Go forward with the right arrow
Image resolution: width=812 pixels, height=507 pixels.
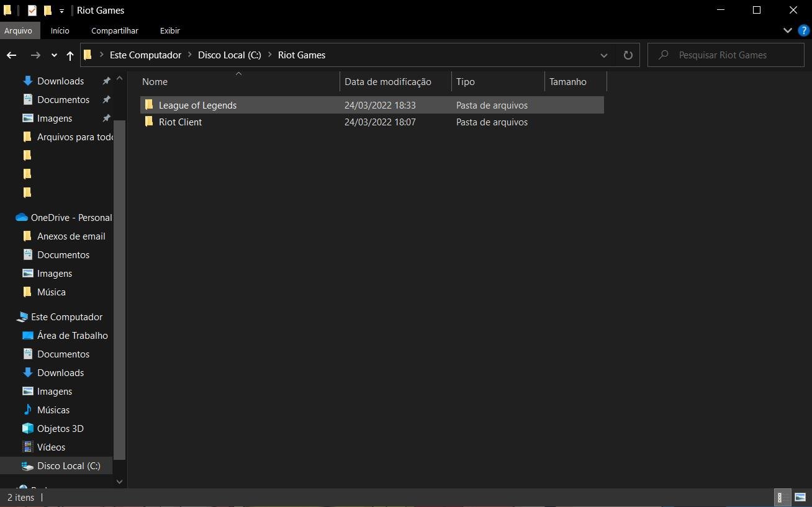click(35, 55)
